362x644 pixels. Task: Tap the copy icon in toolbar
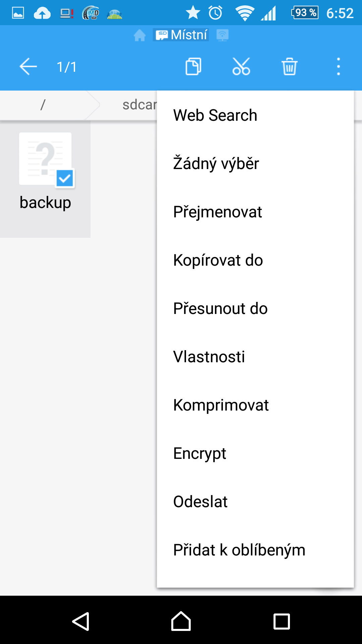(x=193, y=66)
